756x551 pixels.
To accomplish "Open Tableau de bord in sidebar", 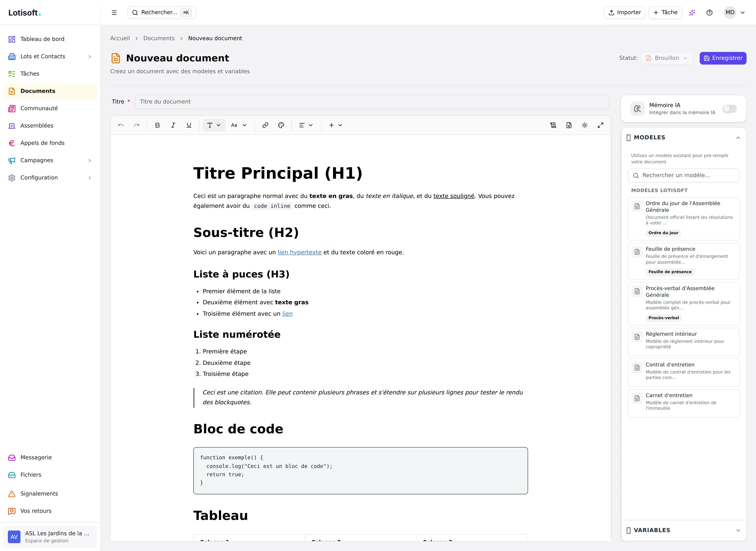I will click(x=50, y=39).
